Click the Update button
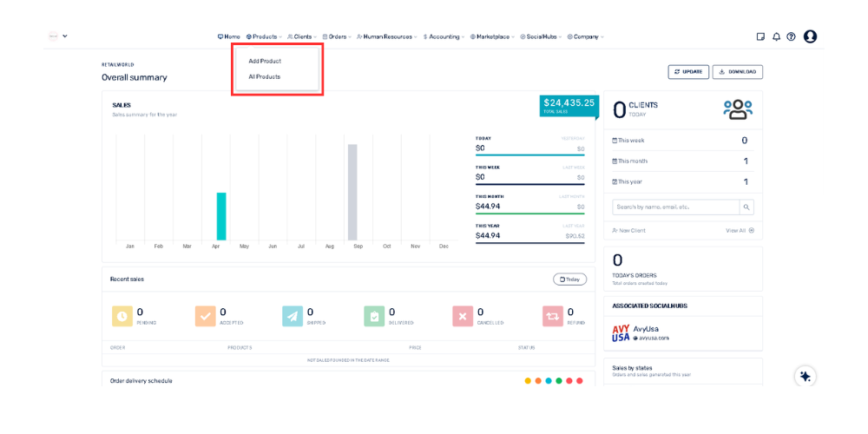 point(687,72)
